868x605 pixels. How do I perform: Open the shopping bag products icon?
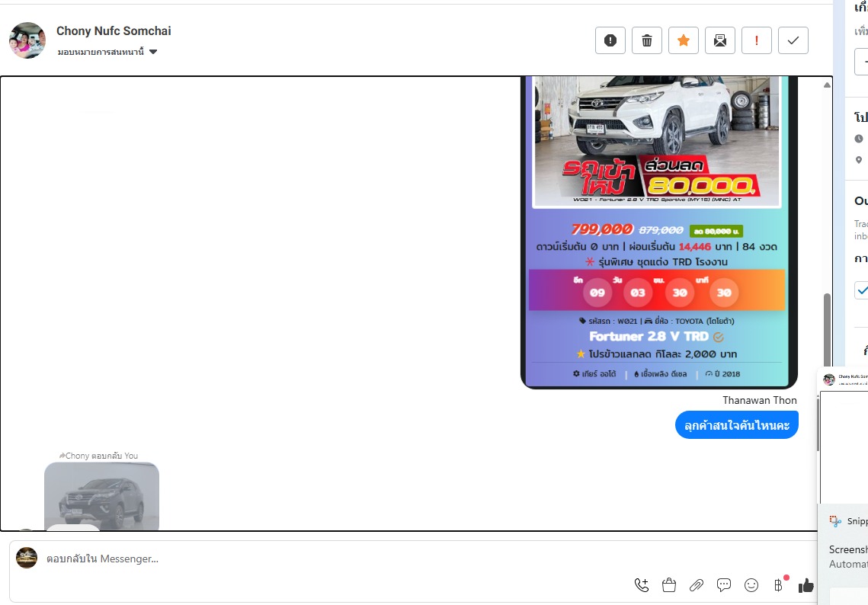click(x=669, y=585)
